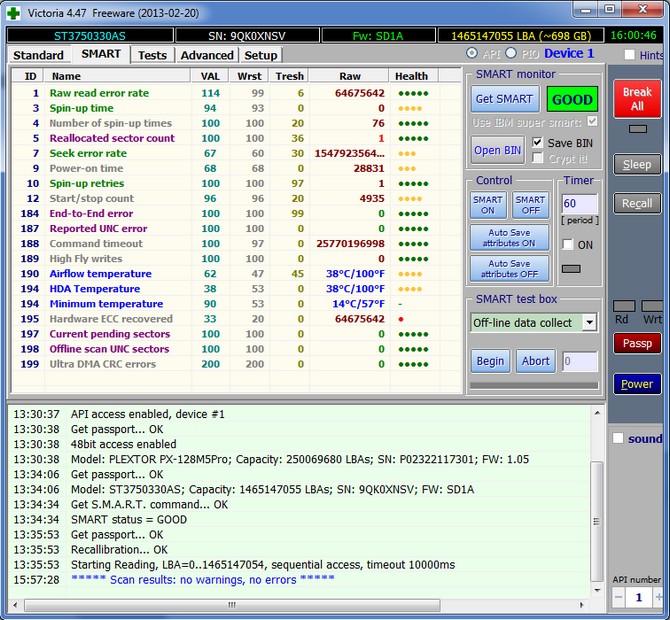This screenshot has height=620, width=670.
Task: Select the API radio button
Action: click(472, 53)
